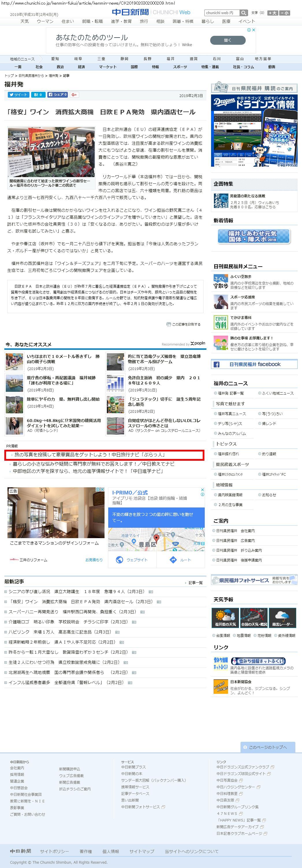Open footer サイトマップ link
Viewport: 302px width, 868px height.
coord(142,851)
